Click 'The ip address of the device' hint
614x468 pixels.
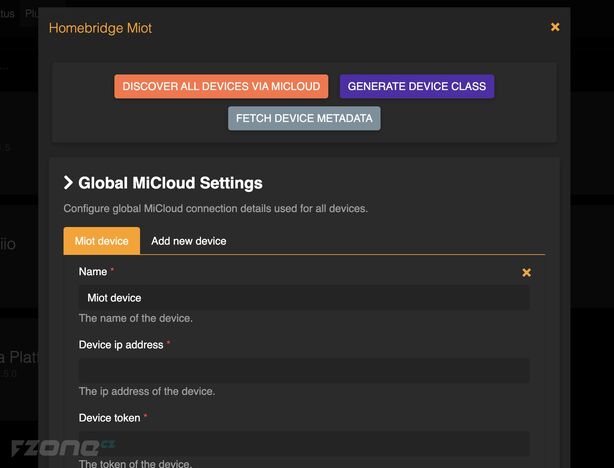click(146, 391)
